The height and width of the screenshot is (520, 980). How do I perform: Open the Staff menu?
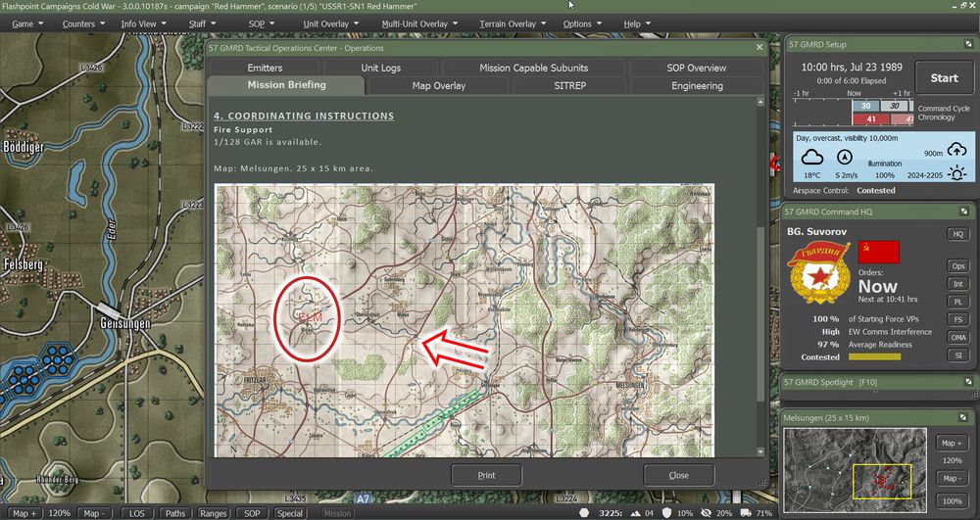(x=203, y=24)
